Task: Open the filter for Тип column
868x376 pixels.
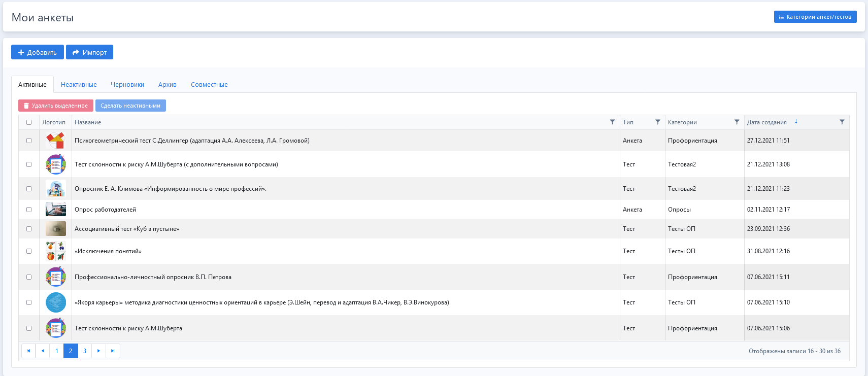Action: click(x=658, y=122)
